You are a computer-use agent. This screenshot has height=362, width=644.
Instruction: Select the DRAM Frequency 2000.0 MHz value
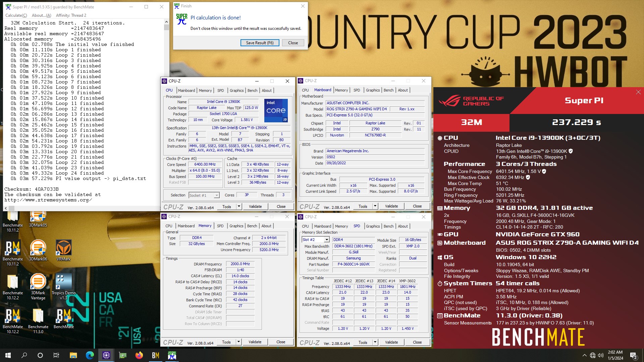click(x=240, y=264)
